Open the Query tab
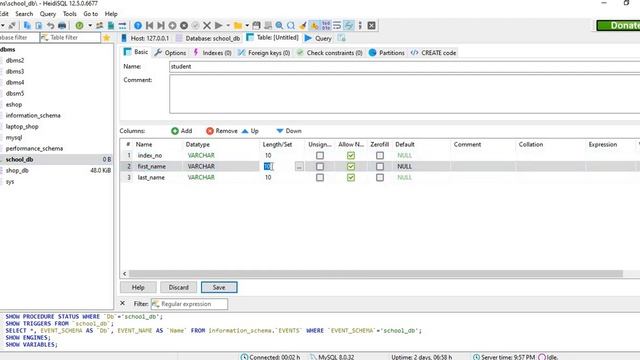Image resolution: width=640 pixels, height=360 pixels. click(318, 38)
